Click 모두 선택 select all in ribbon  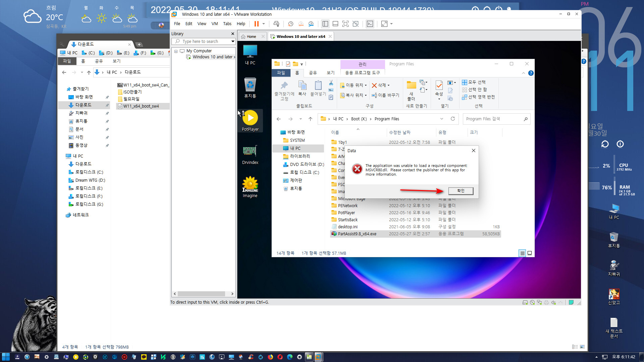click(474, 82)
